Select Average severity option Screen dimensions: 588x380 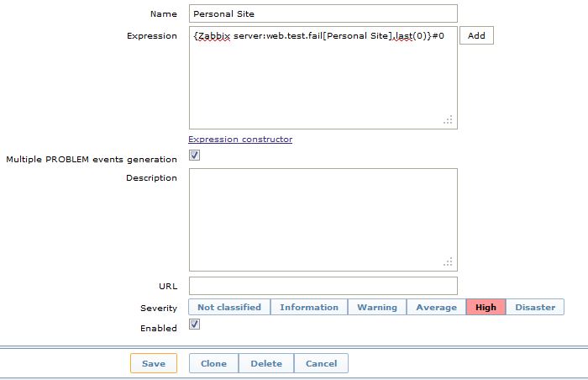pyautogui.click(x=437, y=308)
